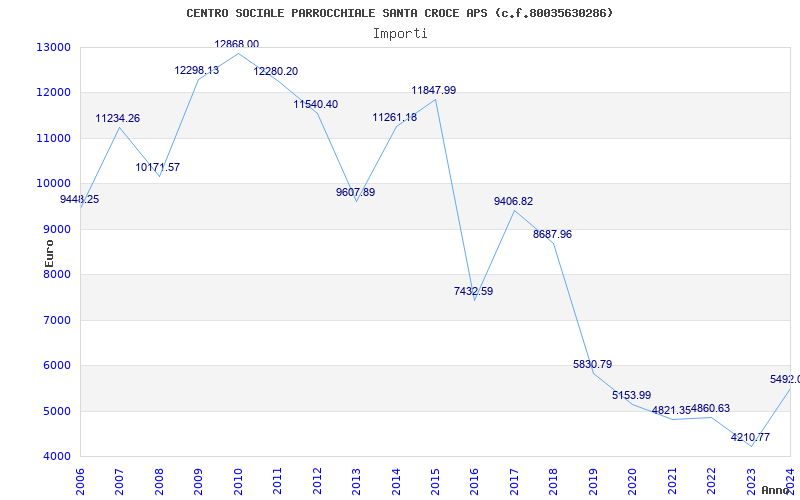Select the 11847.99 data label
The image size is (800, 500).
coord(434,90)
